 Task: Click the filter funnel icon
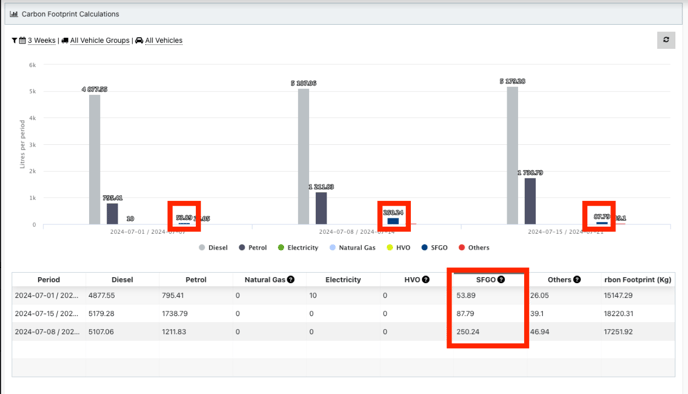[14, 40]
